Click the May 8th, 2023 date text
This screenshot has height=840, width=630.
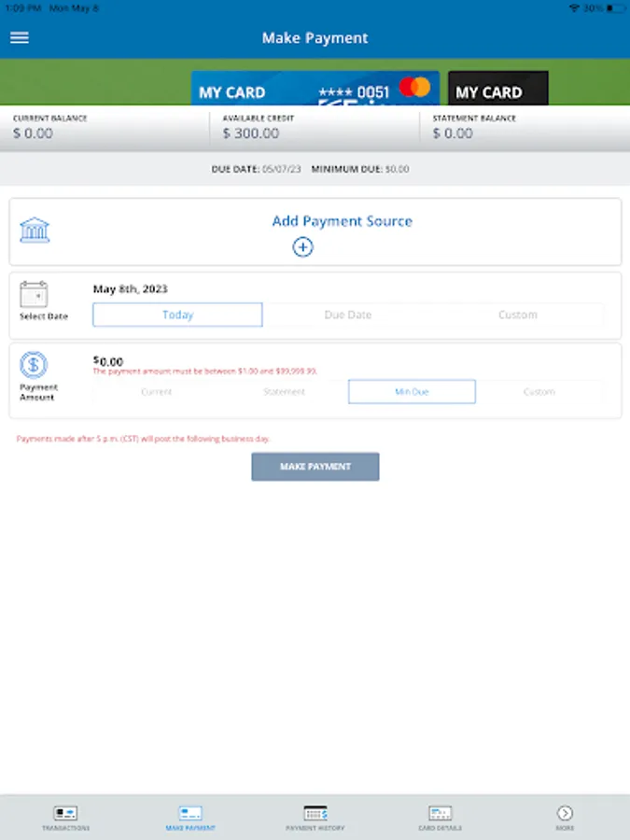coord(130,288)
